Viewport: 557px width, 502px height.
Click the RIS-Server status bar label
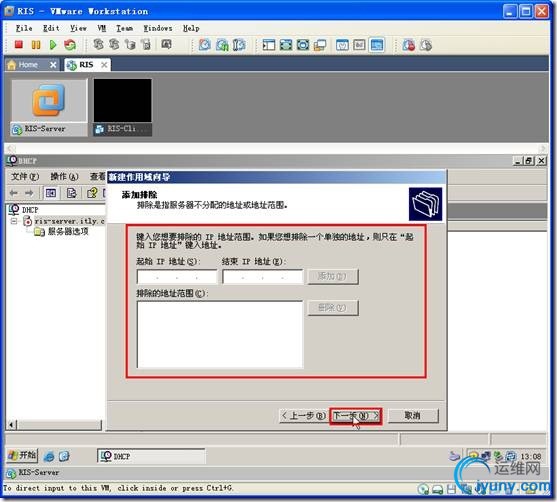coord(38,473)
